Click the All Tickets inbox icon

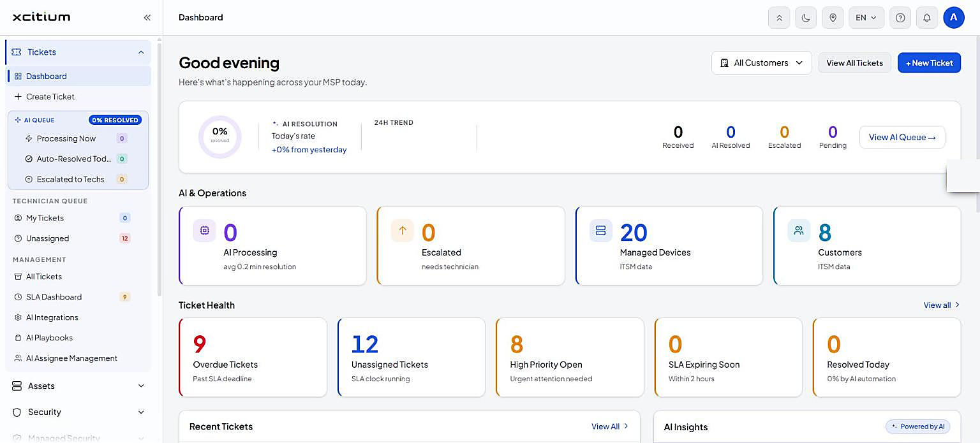pyautogui.click(x=18, y=277)
